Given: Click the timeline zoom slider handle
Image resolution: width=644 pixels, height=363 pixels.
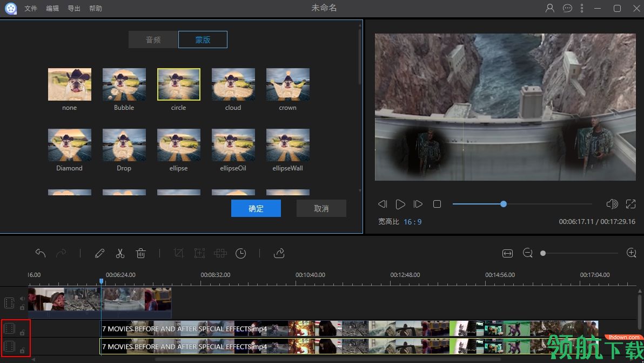Looking at the screenshot, I should [x=543, y=253].
